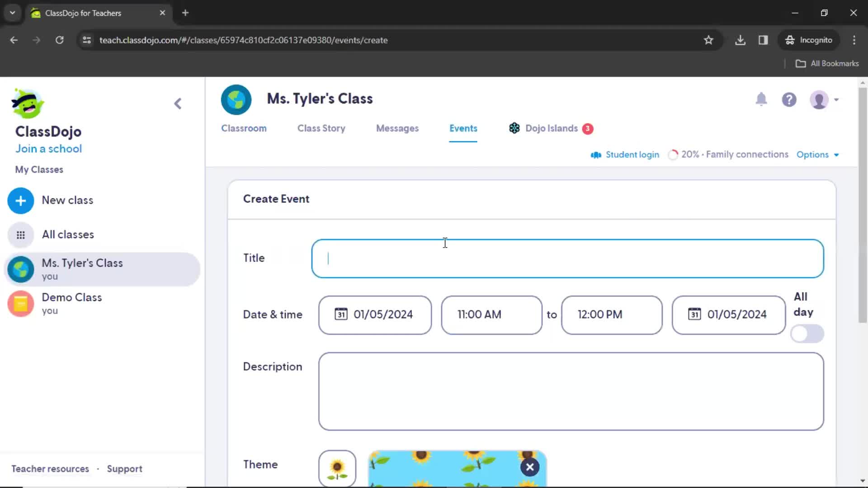This screenshot has height=488, width=868.
Task: Go back to previous page
Action: click(x=14, y=40)
